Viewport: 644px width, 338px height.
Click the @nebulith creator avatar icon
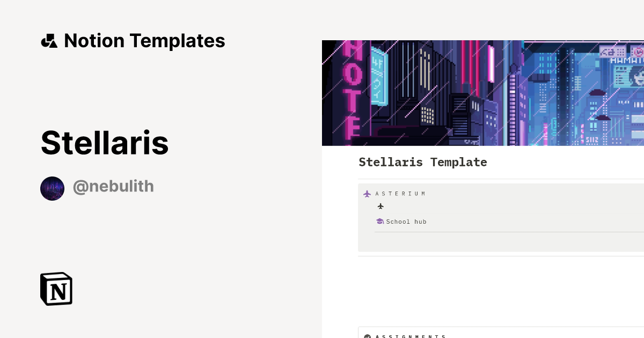pos(52,188)
